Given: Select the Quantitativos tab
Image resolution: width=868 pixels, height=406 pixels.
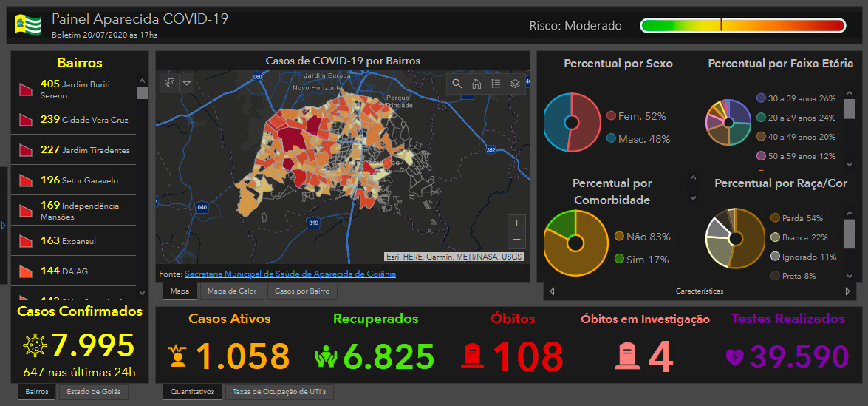Looking at the screenshot, I should click(x=192, y=392).
